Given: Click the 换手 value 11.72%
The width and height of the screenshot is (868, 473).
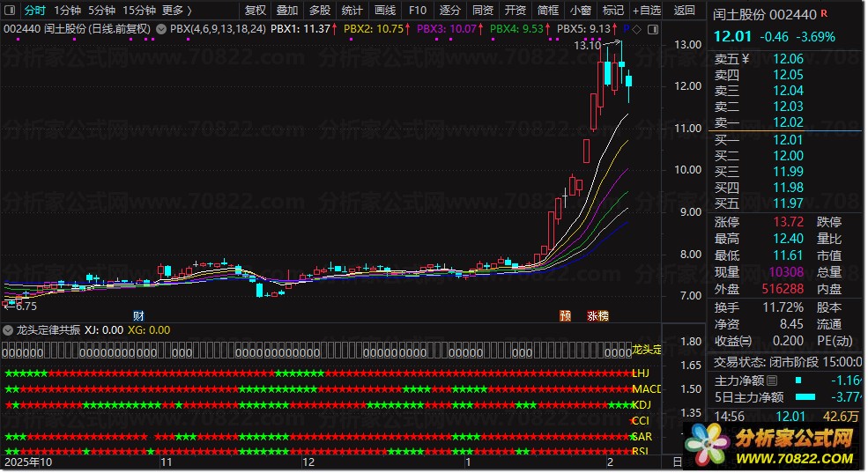Looking at the screenshot, I should (783, 307).
